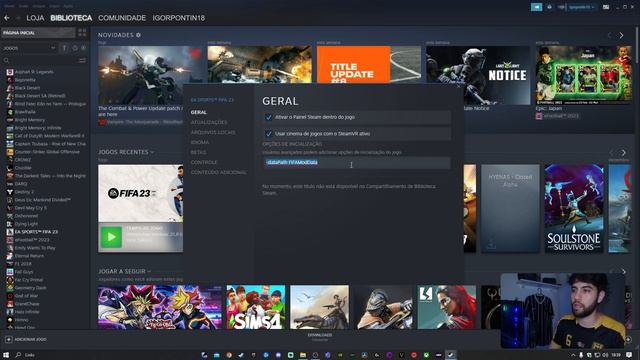
Task: Select Dying Light in the library list
Action: click(26, 224)
